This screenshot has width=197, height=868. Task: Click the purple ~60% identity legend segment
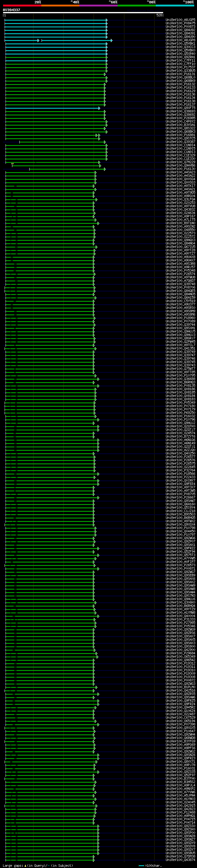point(98,6)
